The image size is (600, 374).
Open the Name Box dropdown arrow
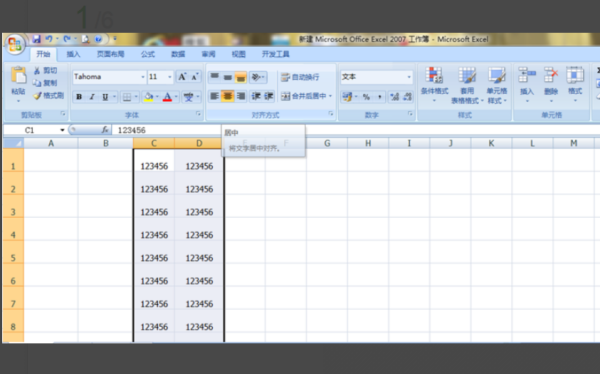coord(62,130)
